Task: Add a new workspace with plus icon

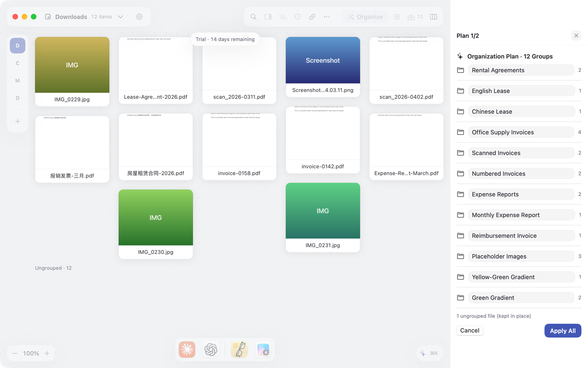Action: (x=17, y=121)
